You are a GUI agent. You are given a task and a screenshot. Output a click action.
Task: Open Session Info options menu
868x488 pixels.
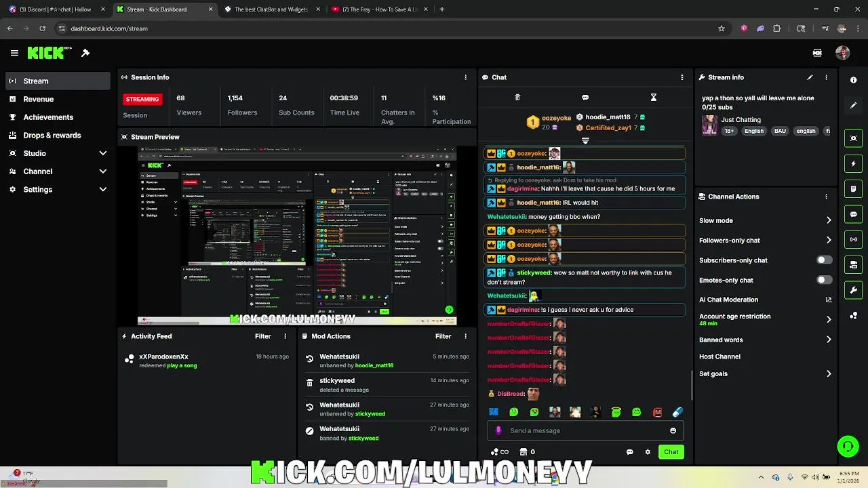click(465, 77)
